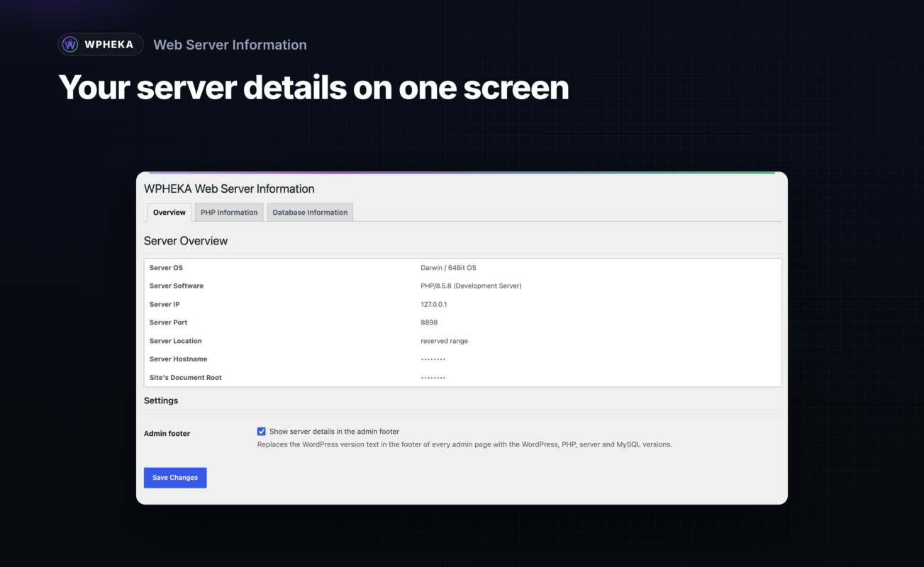
Task: Select the 'PHP/8.5.8 (Development Server)' value
Action: pyautogui.click(x=471, y=286)
